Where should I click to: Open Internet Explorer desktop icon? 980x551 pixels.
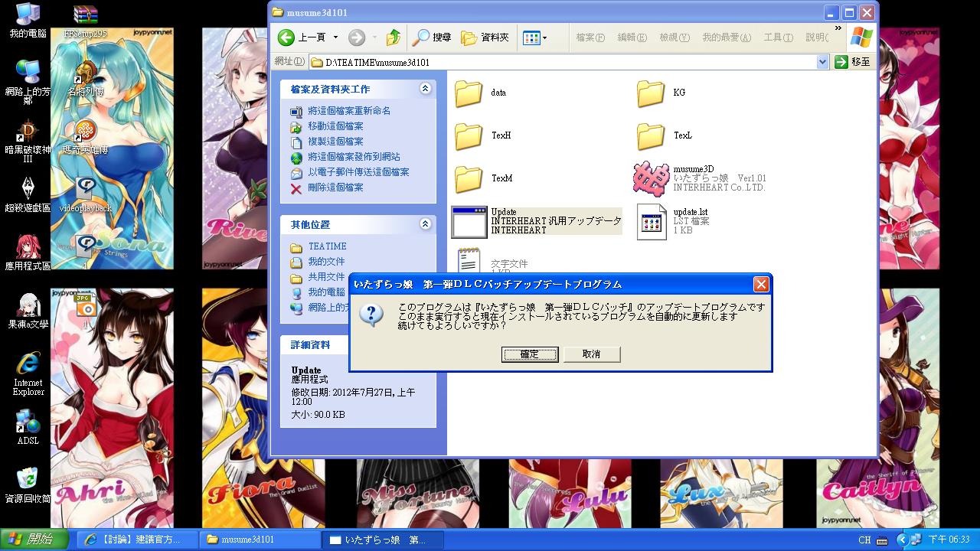tap(28, 373)
